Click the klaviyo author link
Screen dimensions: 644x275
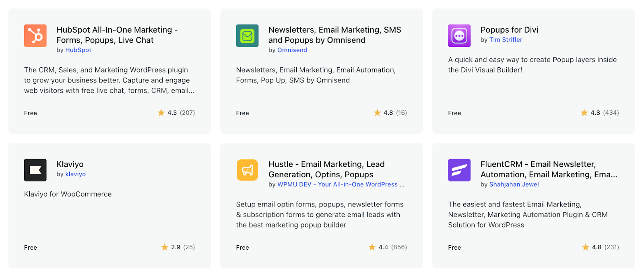[x=75, y=174]
